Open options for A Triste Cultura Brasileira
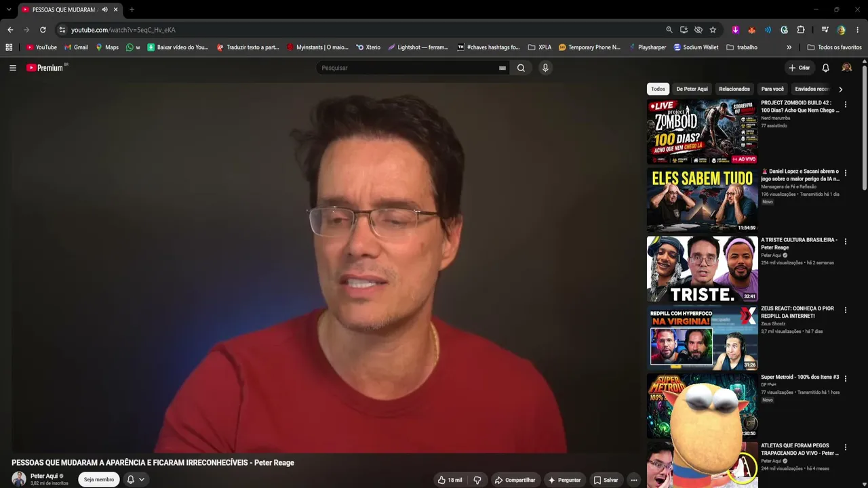This screenshot has height=488, width=868. (846, 242)
